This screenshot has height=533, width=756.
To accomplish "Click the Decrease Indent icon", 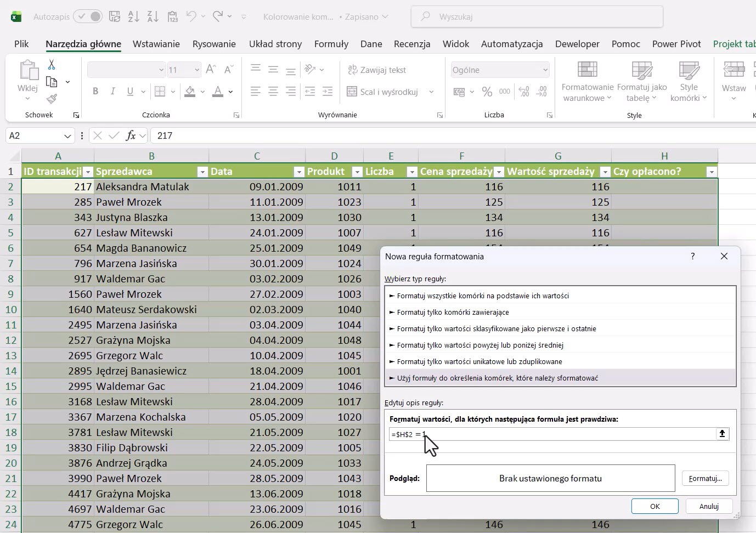I will 310,92.
